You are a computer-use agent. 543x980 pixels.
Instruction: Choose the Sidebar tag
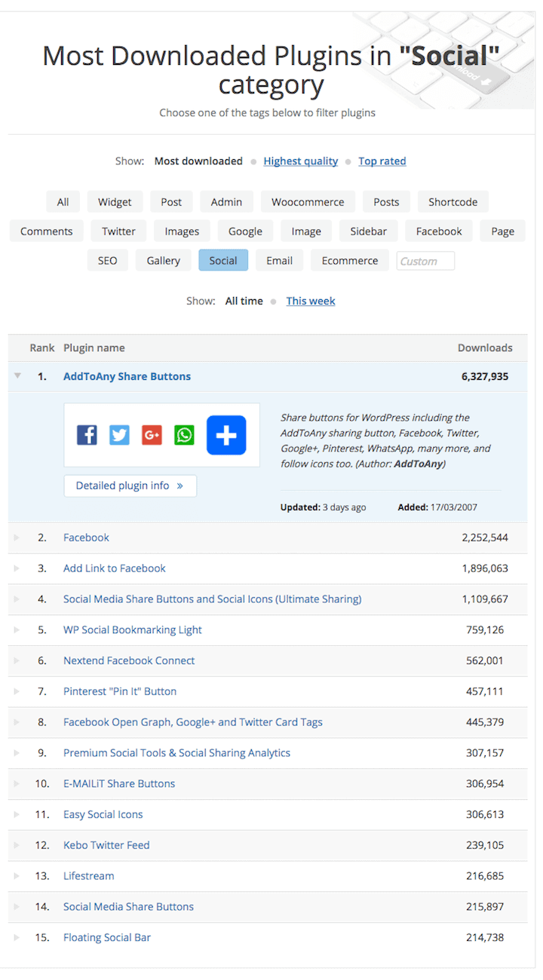369,231
